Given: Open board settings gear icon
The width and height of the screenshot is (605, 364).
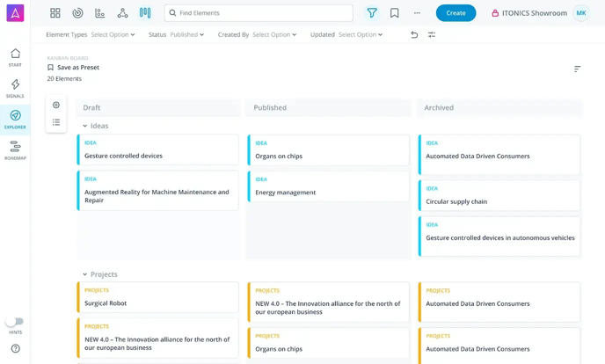Looking at the screenshot, I should tap(56, 105).
